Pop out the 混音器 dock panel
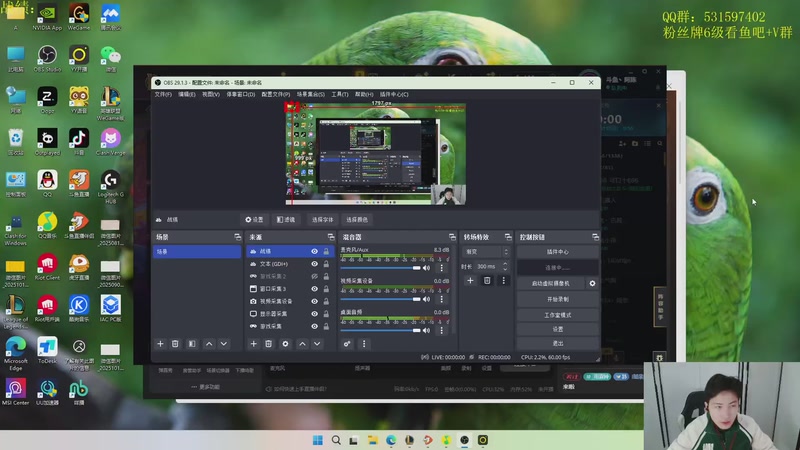This screenshot has width=800, height=450. coord(452,237)
